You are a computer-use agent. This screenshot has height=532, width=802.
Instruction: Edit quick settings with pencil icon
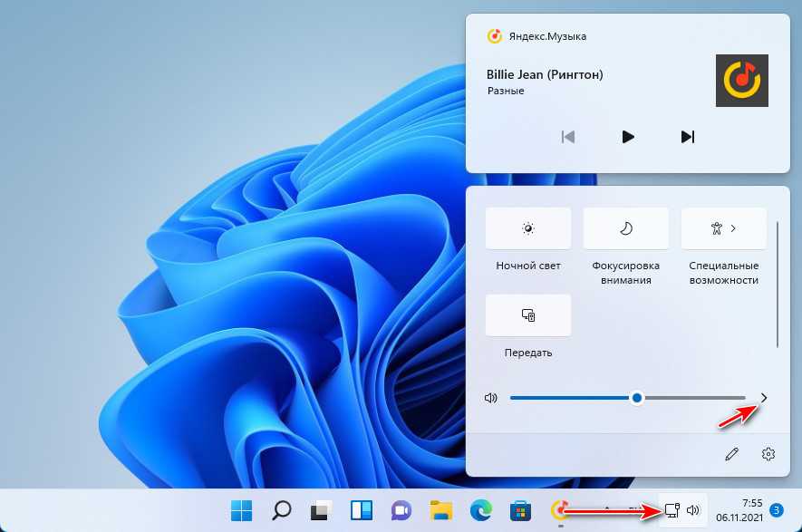coord(731,453)
